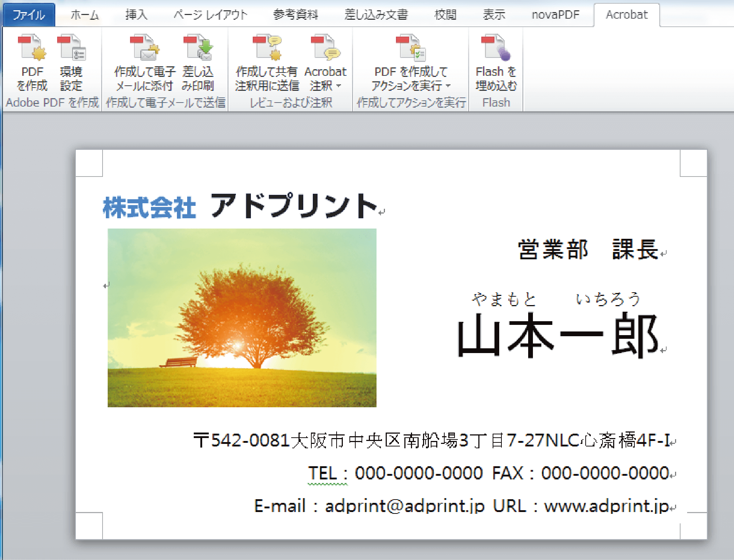Open the novaPDF tab
Viewport: 734px width, 560px height.
[555, 15]
